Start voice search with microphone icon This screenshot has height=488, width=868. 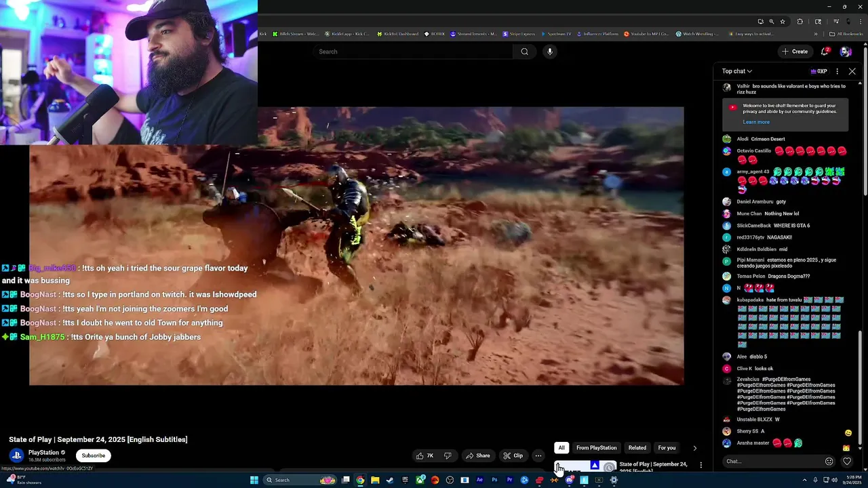click(x=550, y=52)
